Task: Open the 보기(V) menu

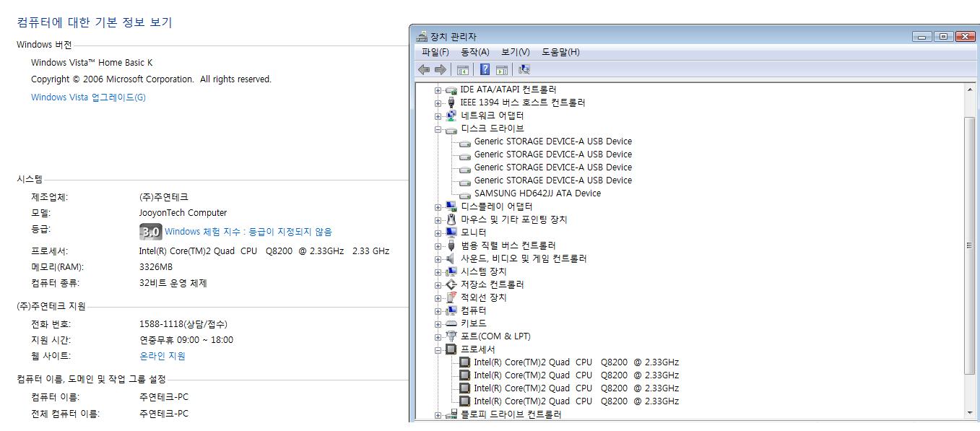Action: [x=515, y=52]
